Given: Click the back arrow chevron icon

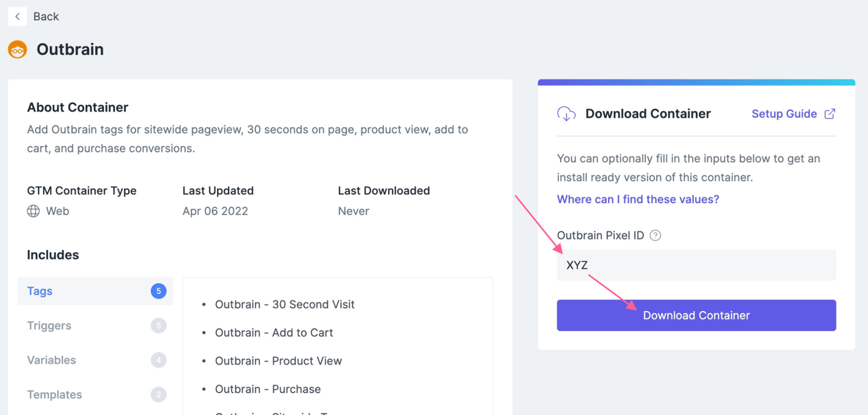Looking at the screenshot, I should [18, 16].
